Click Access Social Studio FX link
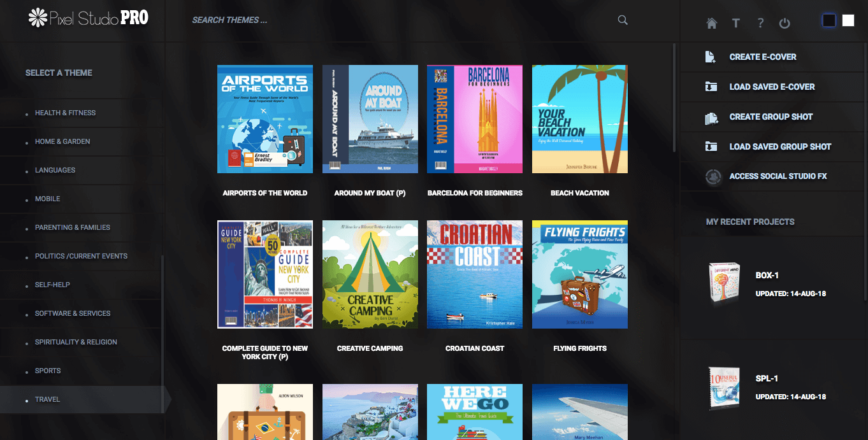The image size is (868, 440). point(778,176)
